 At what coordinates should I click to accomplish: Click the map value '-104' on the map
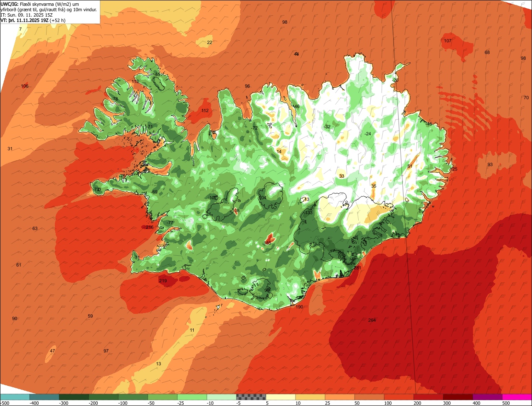(x=262, y=198)
